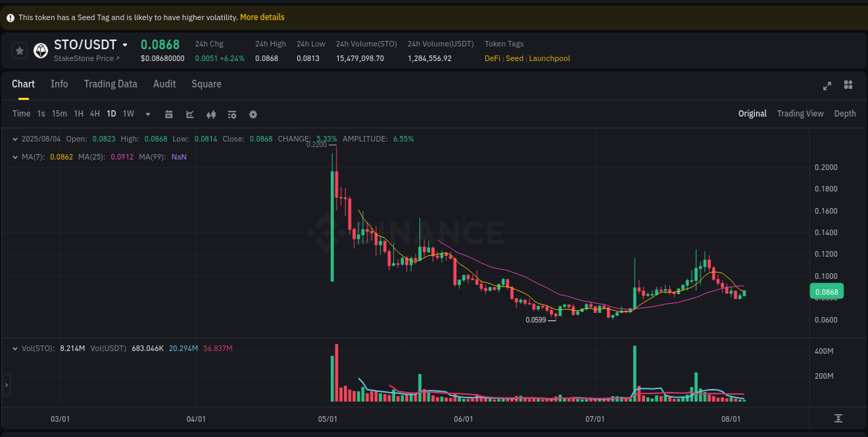Image resolution: width=868 pixels, height=437 pixels.
Task: Select the candlestick date range calendar icon
Action: click(169, 114)
